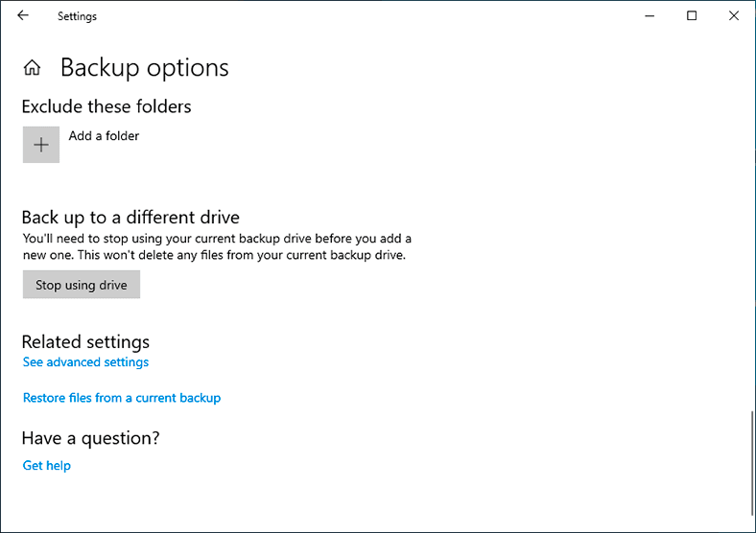Minimize the Settings window

click(x=650, y=16)
